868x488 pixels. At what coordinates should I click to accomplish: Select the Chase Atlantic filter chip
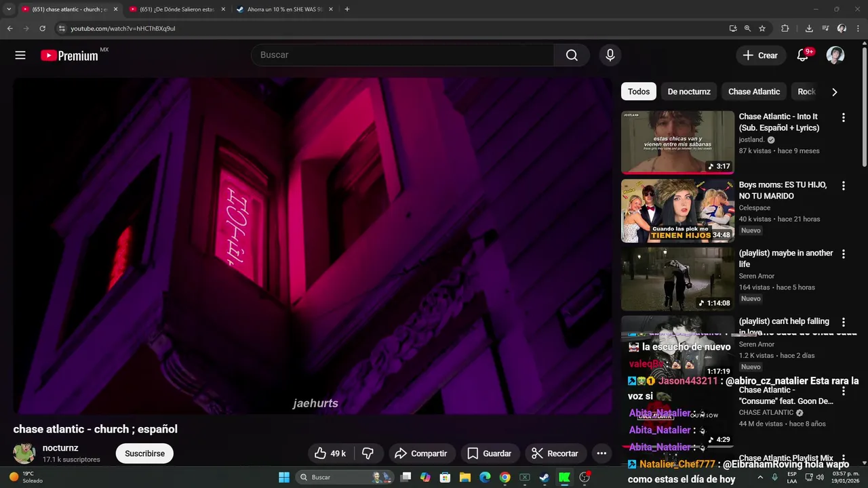pos(754,91)
